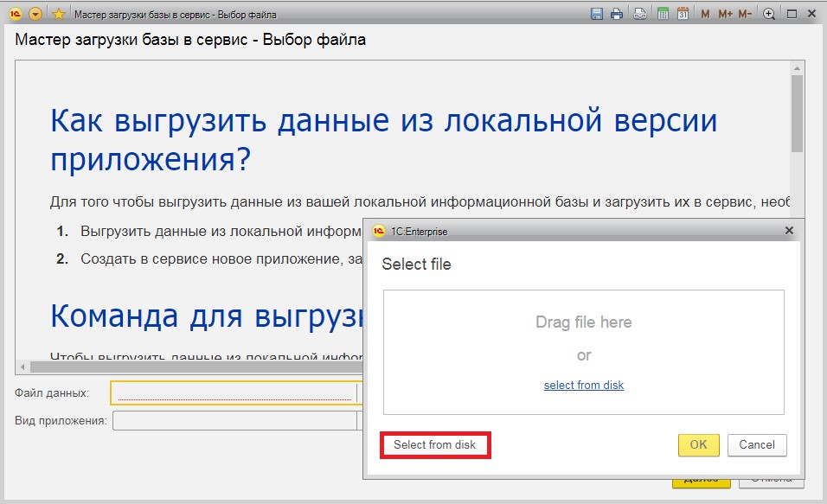This screenshot has width=827, height=504.
Task: Click the vertical scrollbar of instructions
Action: click(797, 112)
